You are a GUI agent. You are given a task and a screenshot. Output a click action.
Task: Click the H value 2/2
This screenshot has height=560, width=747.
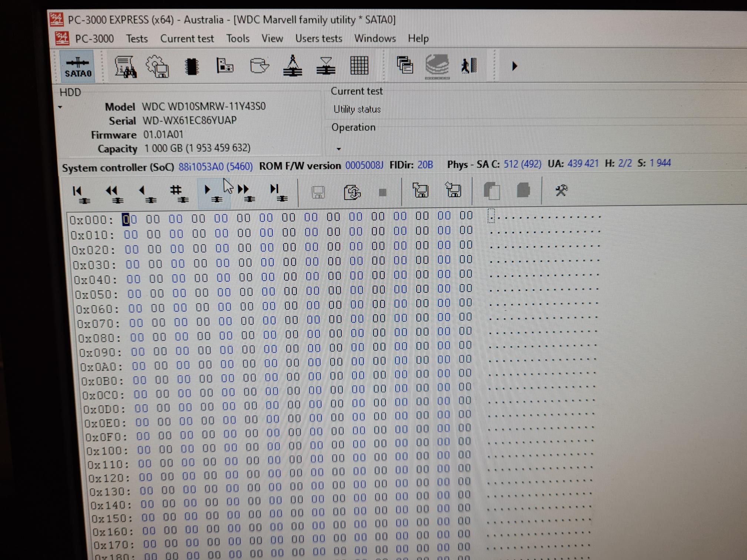click(x=625, y=163)
